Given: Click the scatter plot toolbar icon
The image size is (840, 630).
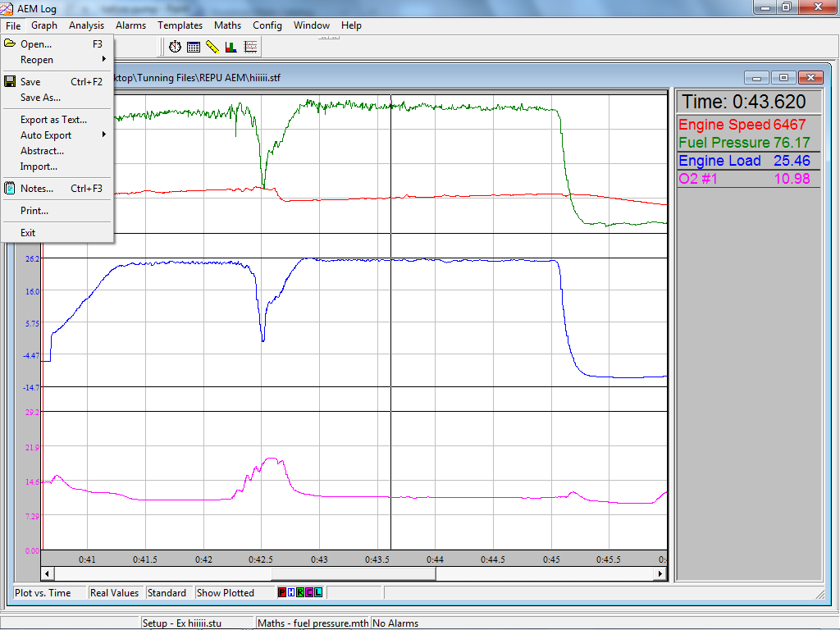Looking at the screenshot, I should coord(250,47).
